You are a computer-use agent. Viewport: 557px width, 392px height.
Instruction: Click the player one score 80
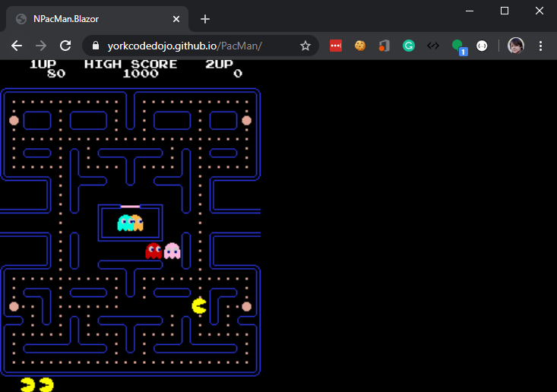(56, 74)
